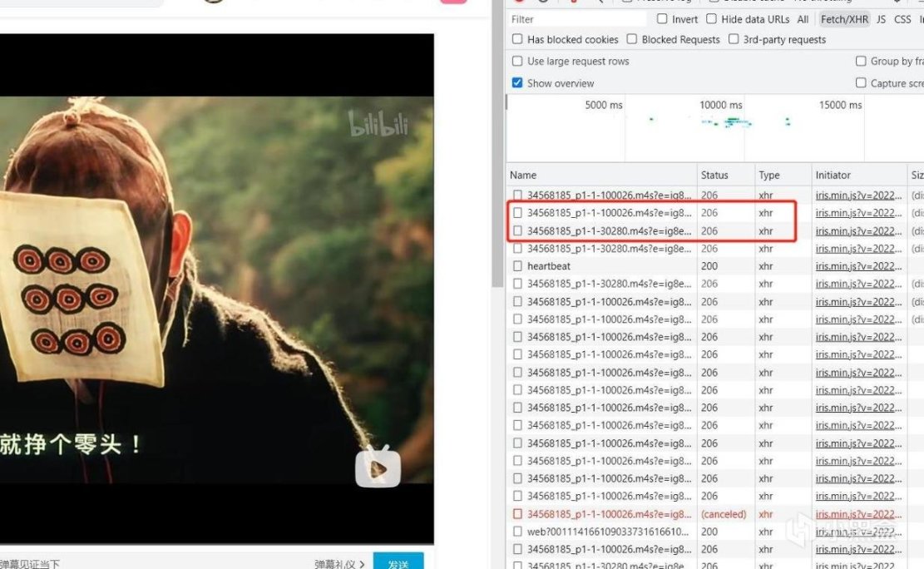Click the (canceled) status cell
This screenshot has height=569, width=924.
[x=724, y=514]
